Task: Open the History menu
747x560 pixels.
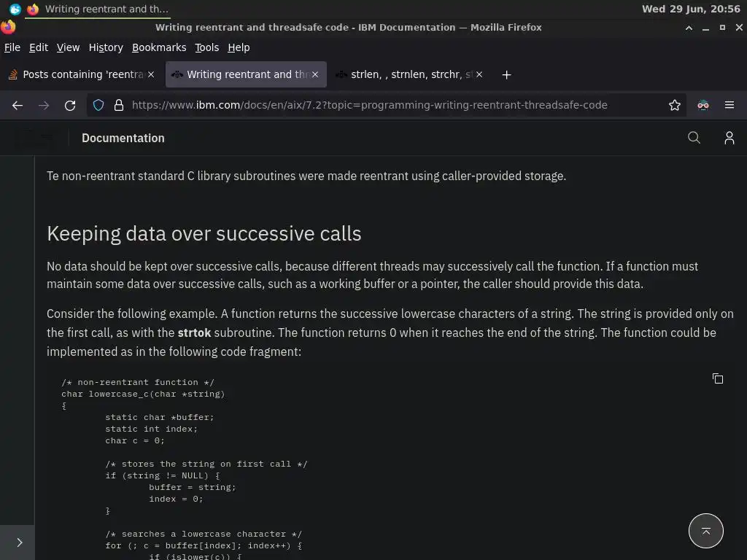Action: [x=106, y=47]
